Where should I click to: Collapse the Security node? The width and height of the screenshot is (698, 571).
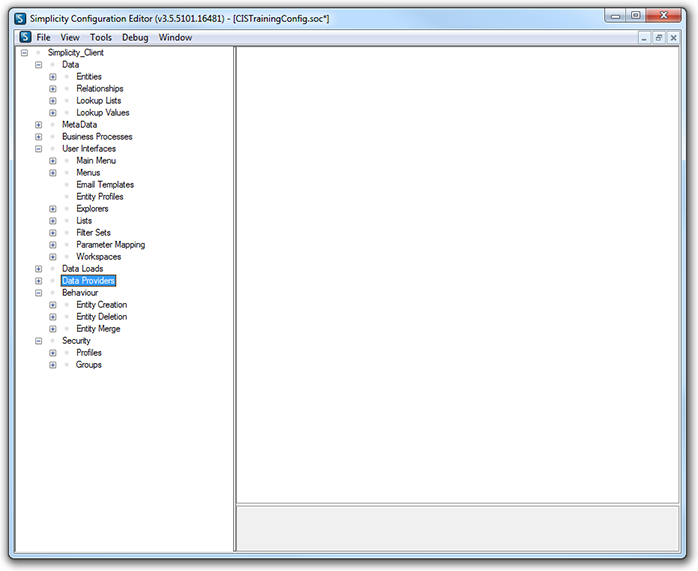39,341
